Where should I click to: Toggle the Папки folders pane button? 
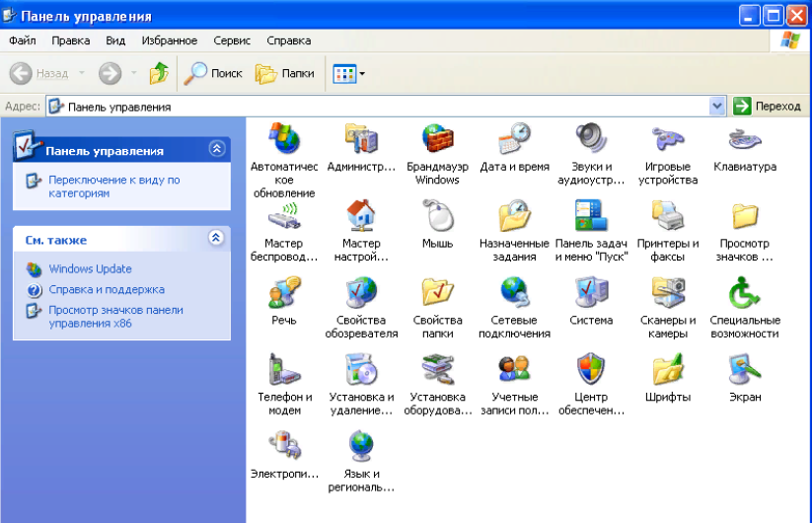click(x=285, y=74)
